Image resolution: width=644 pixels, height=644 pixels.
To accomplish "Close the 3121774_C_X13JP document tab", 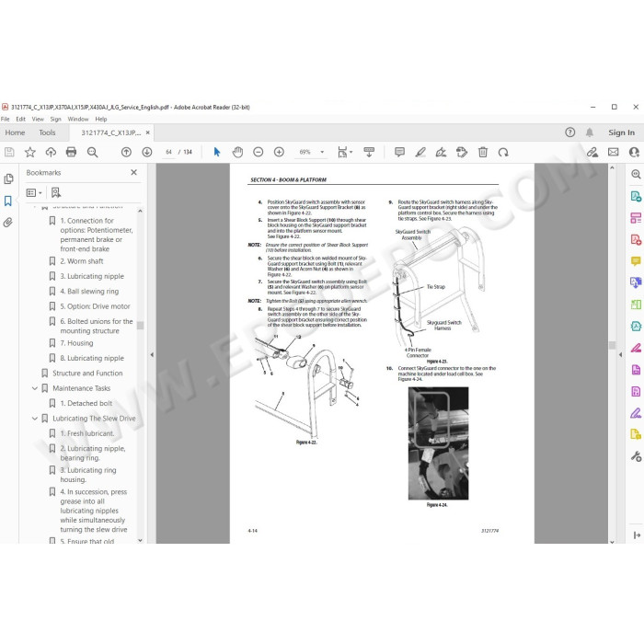I will point(148,132).
